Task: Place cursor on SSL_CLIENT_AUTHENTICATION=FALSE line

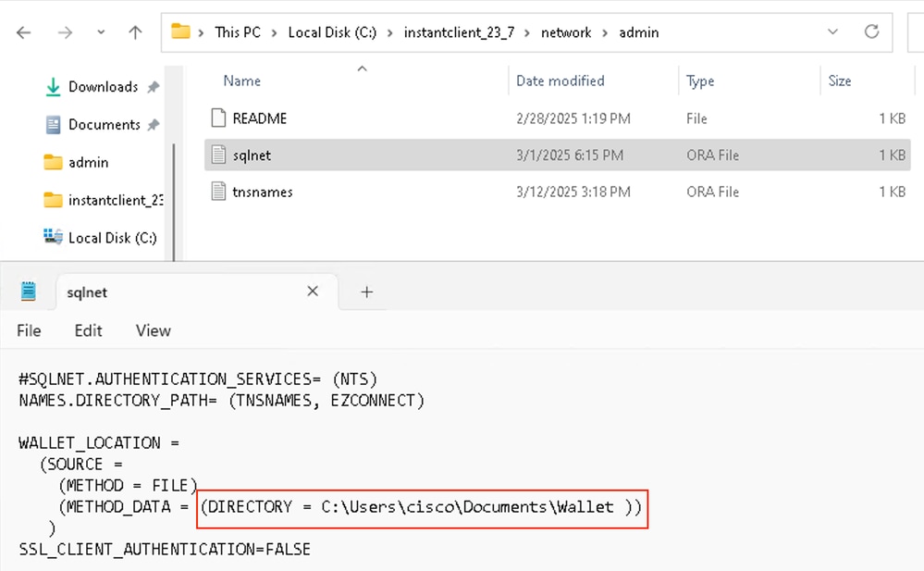Action: [165, 549]
